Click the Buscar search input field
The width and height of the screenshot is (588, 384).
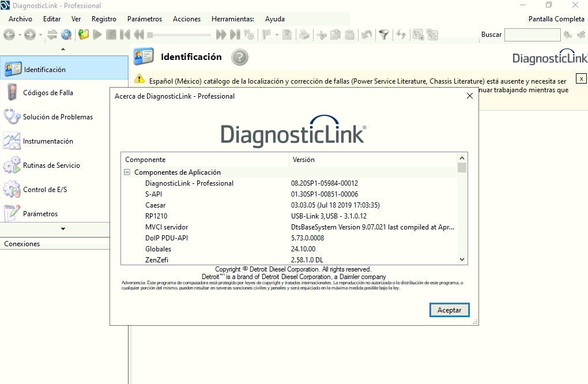pos(533,35)
